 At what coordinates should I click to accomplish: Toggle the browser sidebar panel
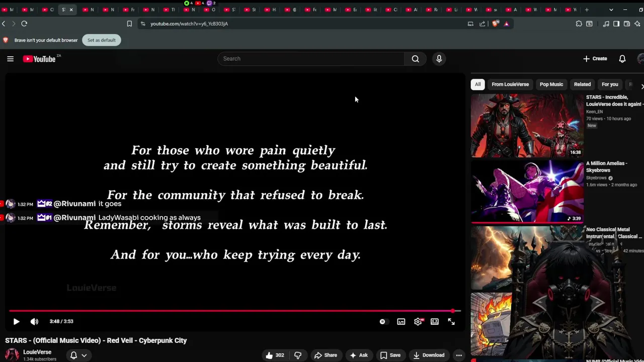click(616, 24)
